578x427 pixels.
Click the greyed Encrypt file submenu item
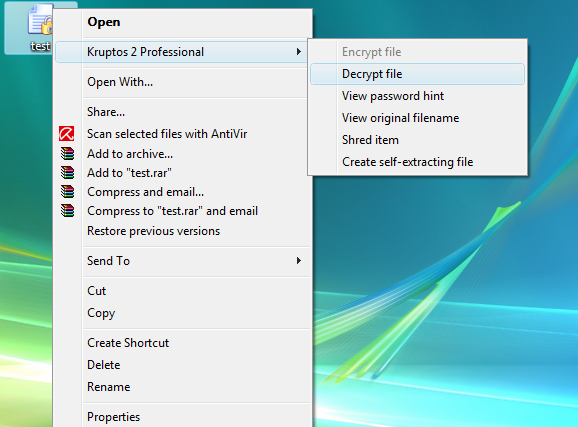tap(417, 52)
